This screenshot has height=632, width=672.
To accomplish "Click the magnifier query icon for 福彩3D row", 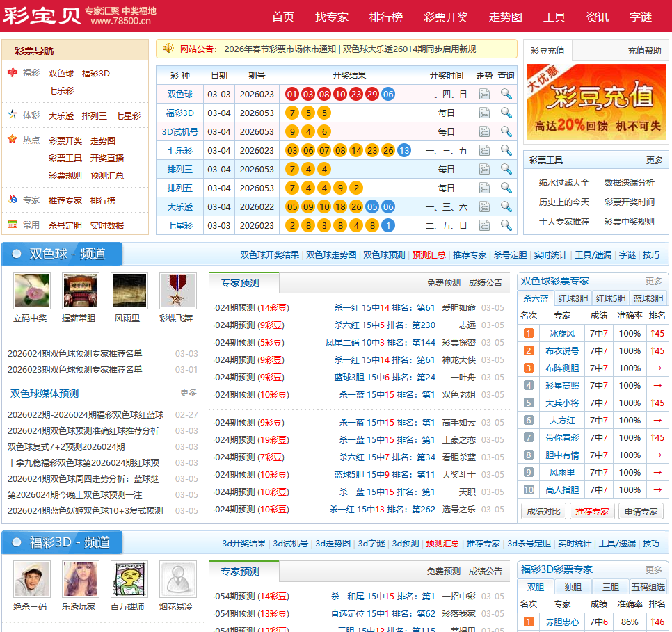I will (506, 113).
